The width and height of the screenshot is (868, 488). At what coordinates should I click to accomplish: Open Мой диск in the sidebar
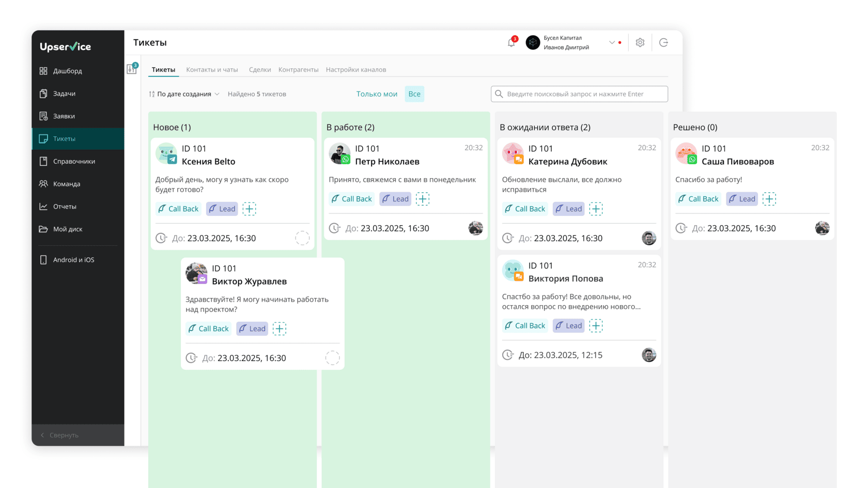[78, 229]
